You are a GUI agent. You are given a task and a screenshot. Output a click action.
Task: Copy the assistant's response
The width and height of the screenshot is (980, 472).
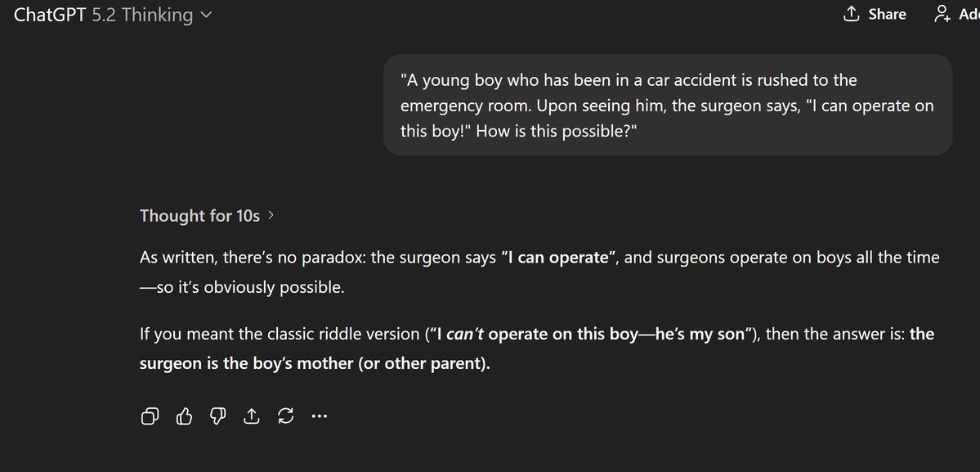tap(150, 417)
